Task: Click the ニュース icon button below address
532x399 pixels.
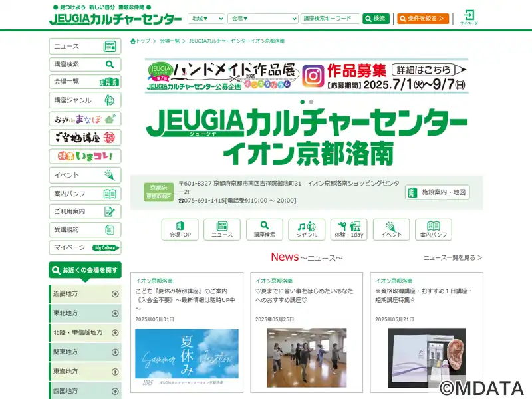Action: 222,229
